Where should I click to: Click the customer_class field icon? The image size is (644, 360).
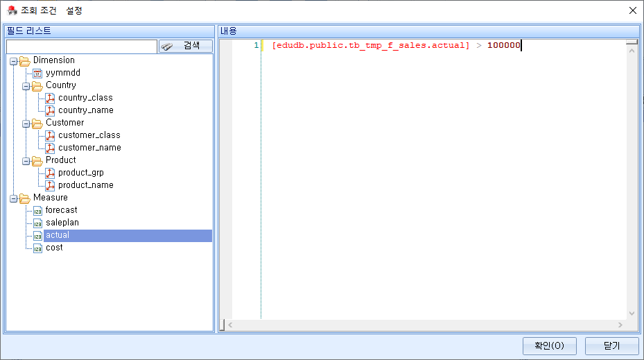[x=50, y=135]
